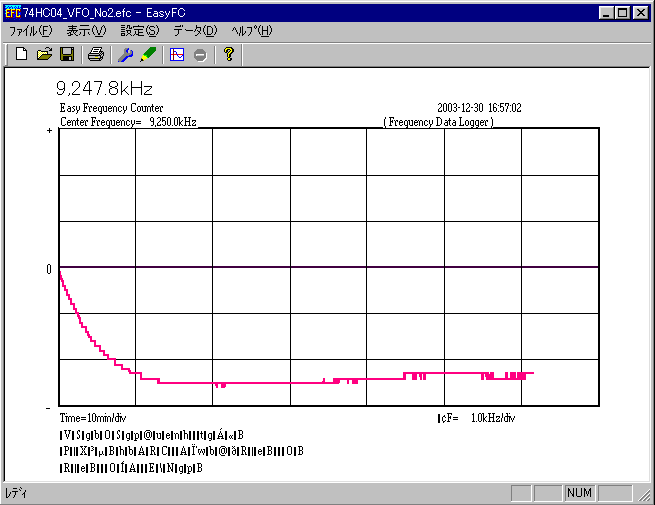The image size is (655, 505).
Task: Open a file with the folder icon
Action: tap(44, 54)
